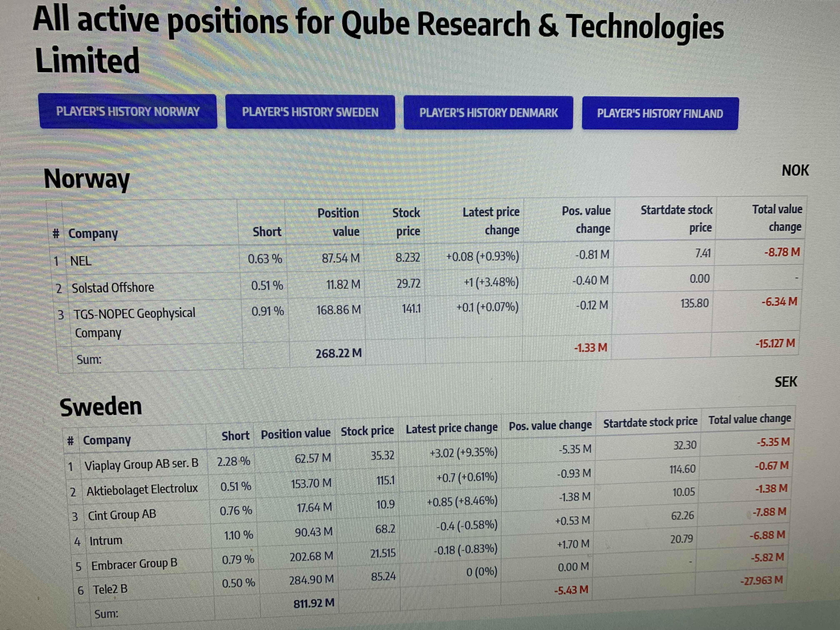Click Norway Startdate stock price header
The width and height of the screenshot is (840, 630).
[x=677, y=219]
